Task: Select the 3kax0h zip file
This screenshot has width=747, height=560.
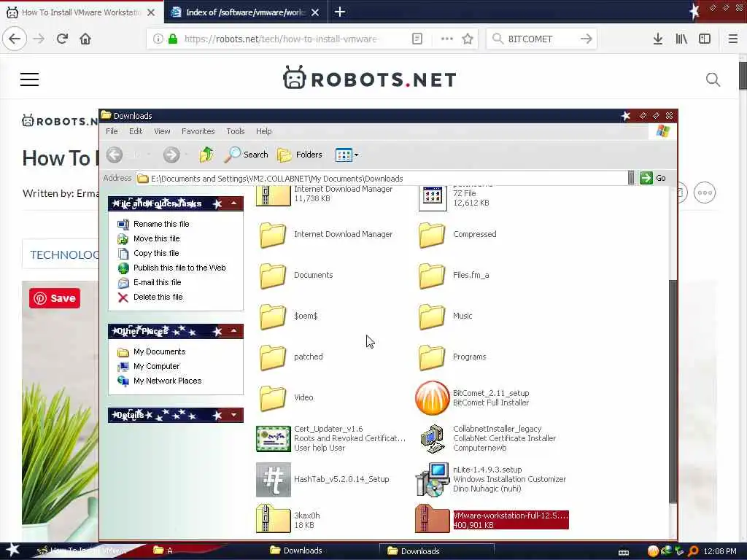Action: point(289,520)
